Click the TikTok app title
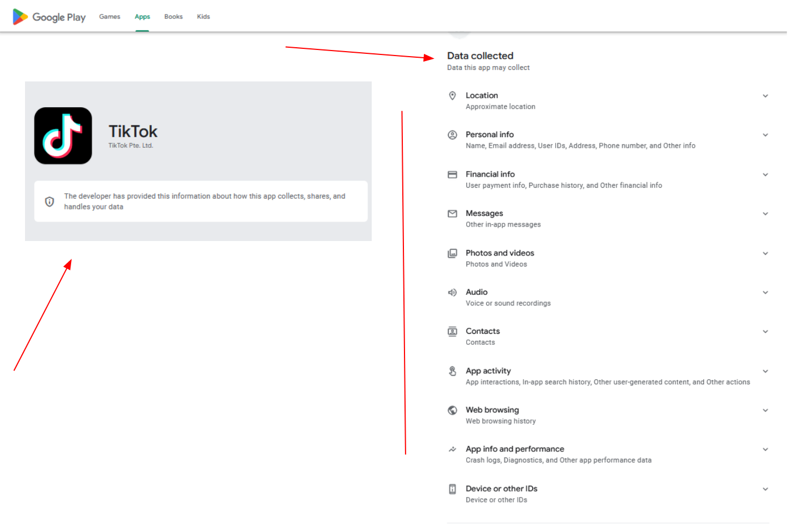 click(x=133, y=131)
